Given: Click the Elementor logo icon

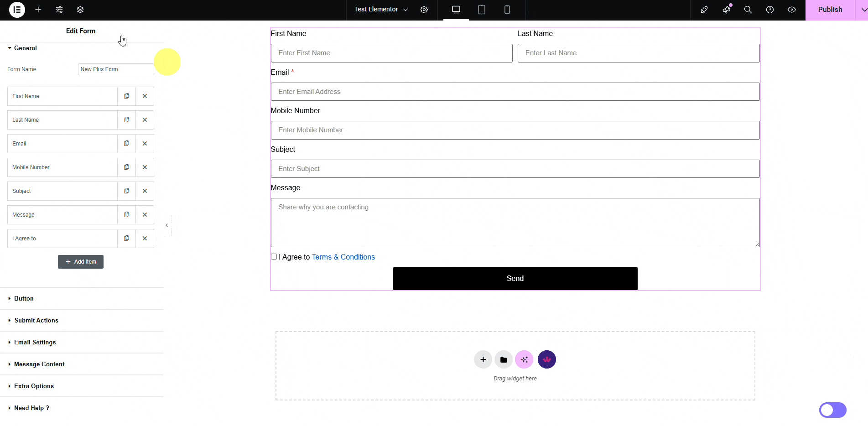Looking at the screenshot, I should coord(17,10).
